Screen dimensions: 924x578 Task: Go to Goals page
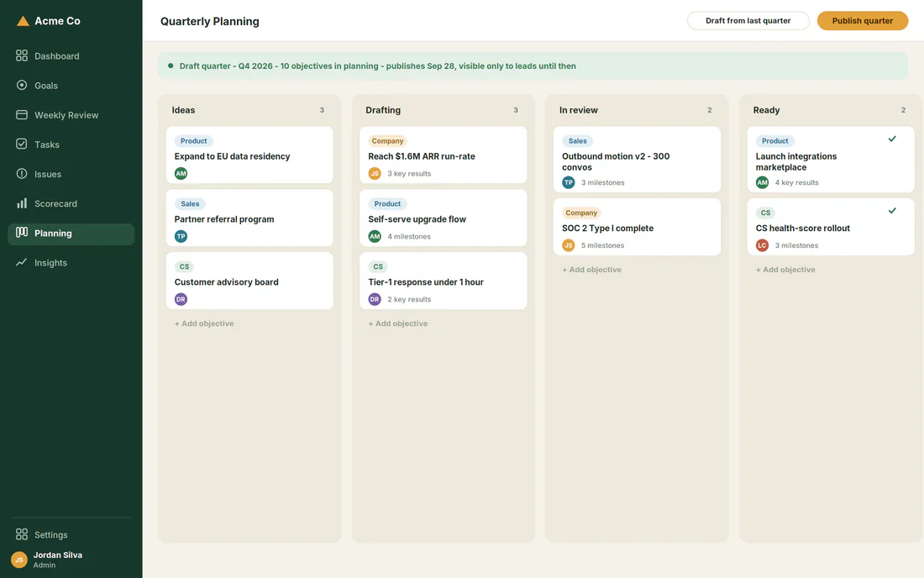pyautogui.click(x=71, y=86)
